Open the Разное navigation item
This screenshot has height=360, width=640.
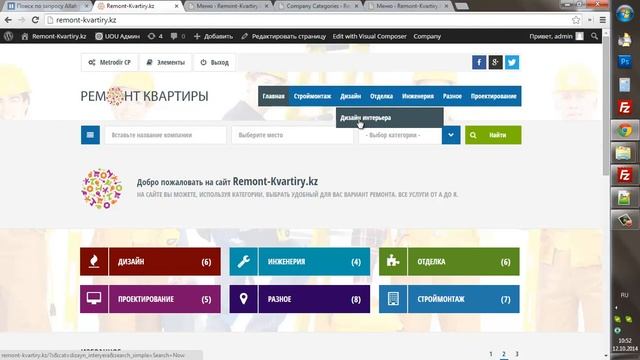pyautogui.click(x=452, y=96)
